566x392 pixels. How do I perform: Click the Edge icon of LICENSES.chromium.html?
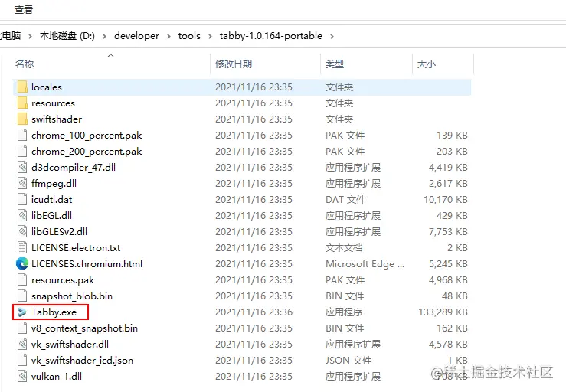click(22, 264)
